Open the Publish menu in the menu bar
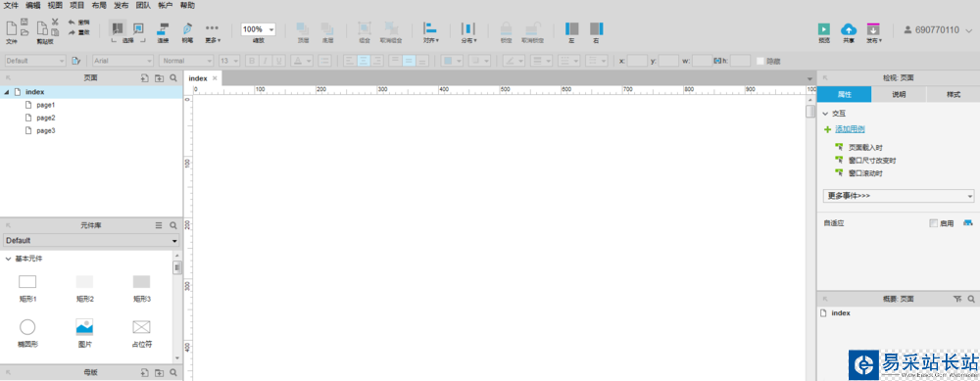980x381 pixels. click(x=121, y=6)
